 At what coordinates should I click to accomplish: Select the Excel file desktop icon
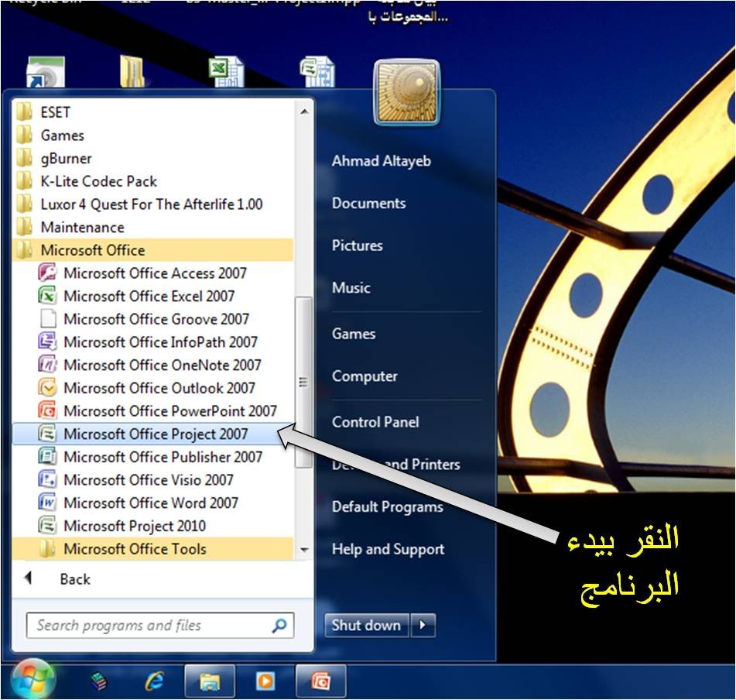point(226,72)
